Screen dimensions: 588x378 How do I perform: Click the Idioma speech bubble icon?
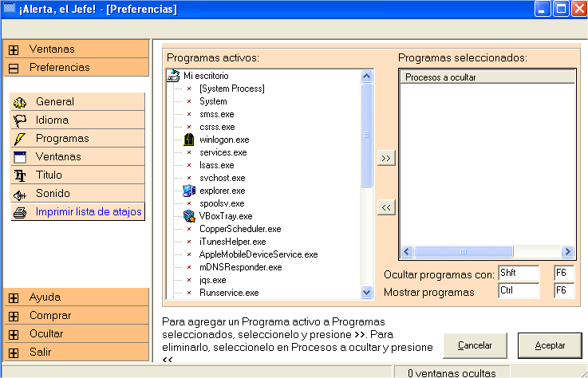point(20,120)
